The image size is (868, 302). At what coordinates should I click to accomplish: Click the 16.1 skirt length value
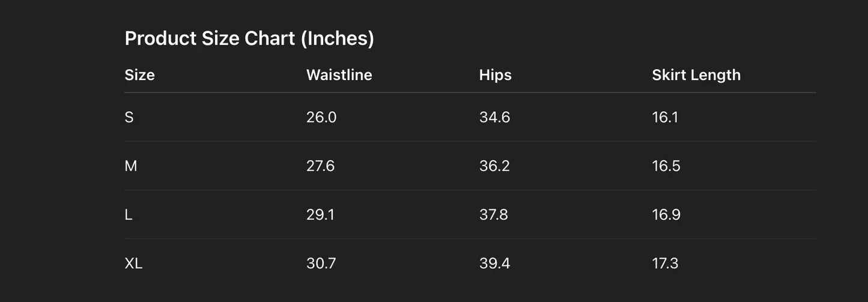[665, 117]
